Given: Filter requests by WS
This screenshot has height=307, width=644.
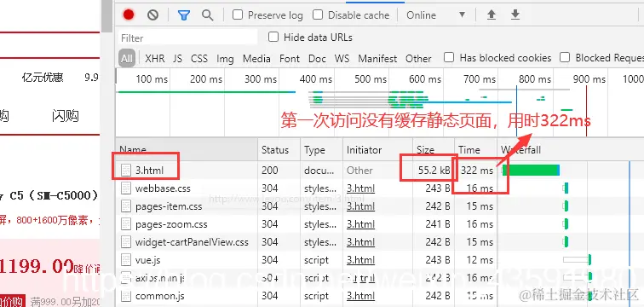Looking at the screenshot, I should click(x=342, y=58).
